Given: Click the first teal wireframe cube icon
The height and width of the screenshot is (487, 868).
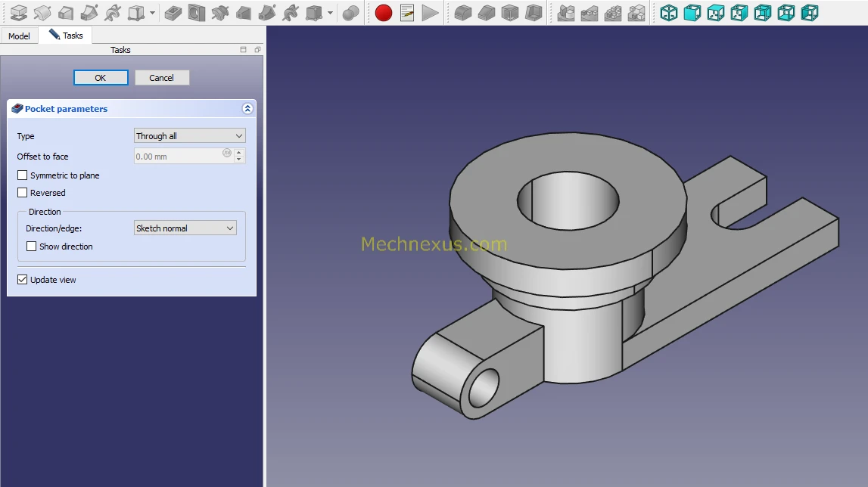Looking at the screenshot, I should point(669,13).
